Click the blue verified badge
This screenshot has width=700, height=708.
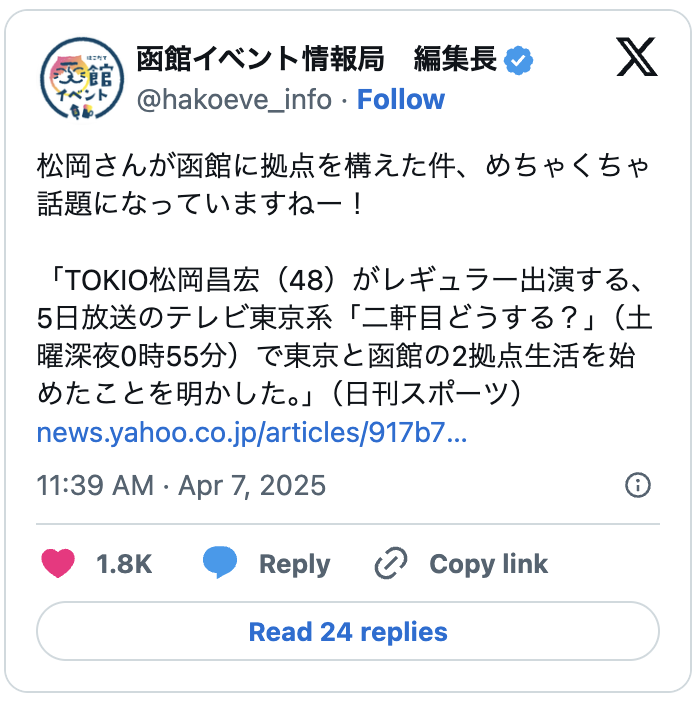tap(517, 61)
